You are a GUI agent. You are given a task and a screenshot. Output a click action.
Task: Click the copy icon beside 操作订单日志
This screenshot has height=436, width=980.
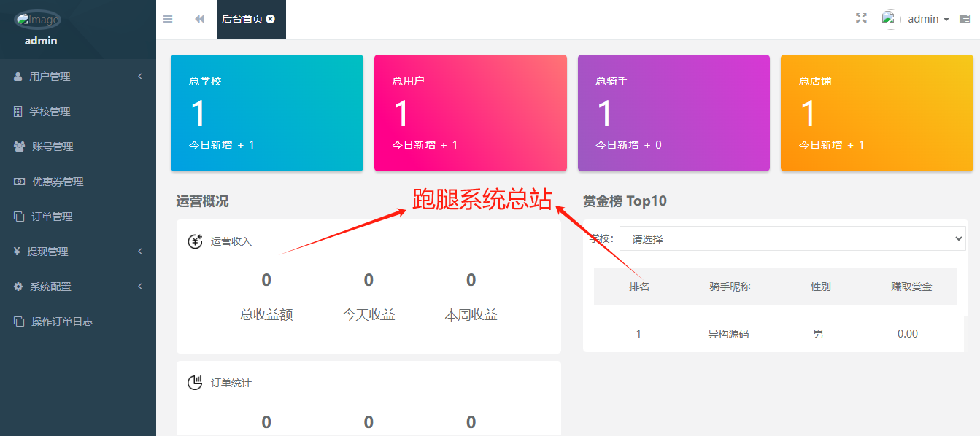tap(20, 321)
